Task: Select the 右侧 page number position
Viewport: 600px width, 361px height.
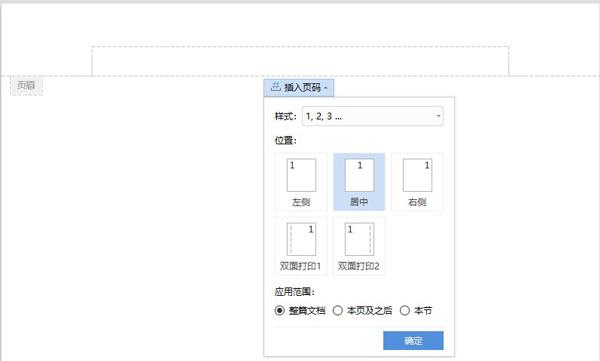Action: [x=417, y=182]
